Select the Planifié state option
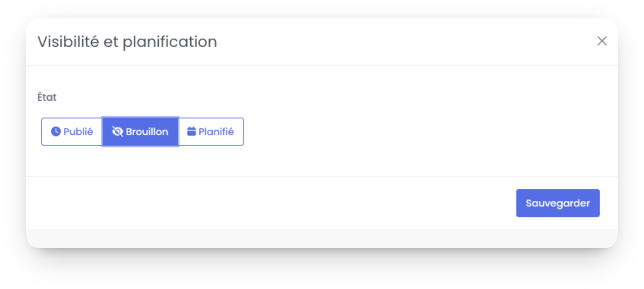644x289 pixels. [x=211, y=132]
